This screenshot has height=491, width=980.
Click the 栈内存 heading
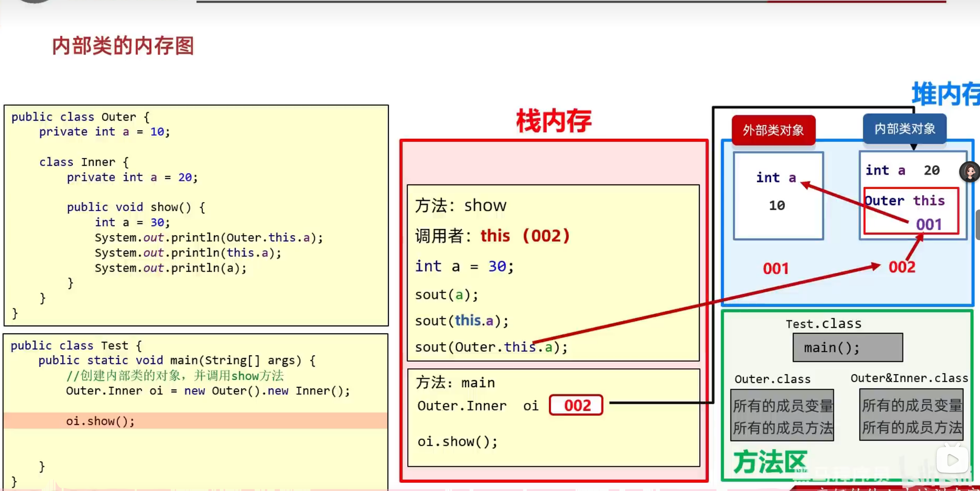(553, 121)
